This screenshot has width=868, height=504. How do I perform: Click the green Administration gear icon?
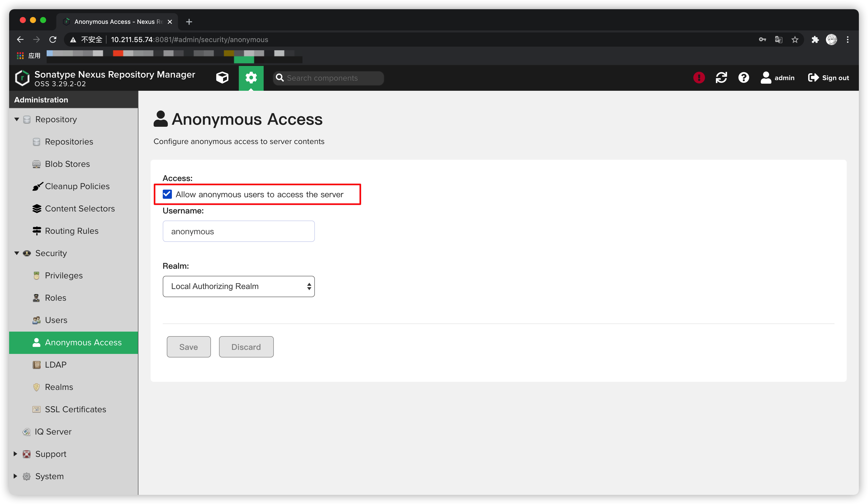click(x=251, y=78)
